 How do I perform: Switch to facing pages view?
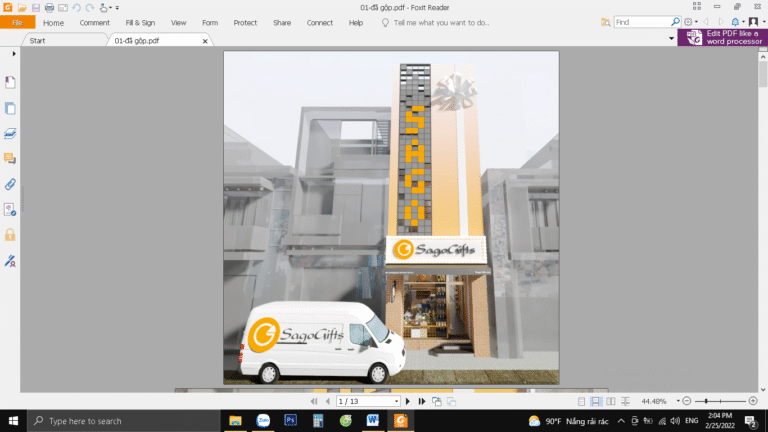click(x=611, y=401)
